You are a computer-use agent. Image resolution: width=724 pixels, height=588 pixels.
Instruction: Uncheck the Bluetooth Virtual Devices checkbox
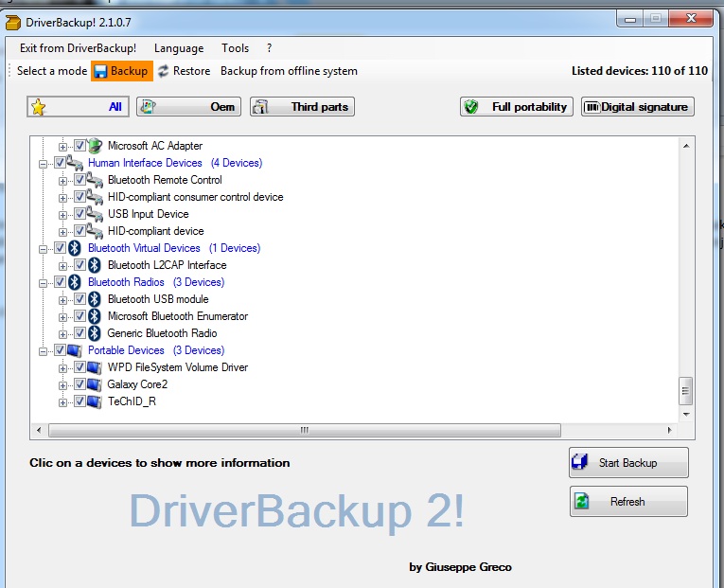coord(60,248)
